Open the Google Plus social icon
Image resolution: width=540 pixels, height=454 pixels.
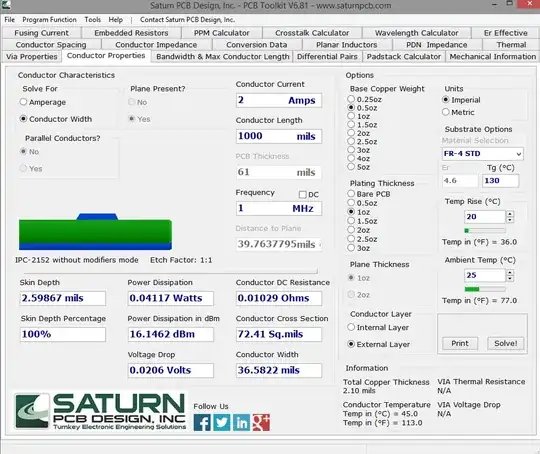261,422
